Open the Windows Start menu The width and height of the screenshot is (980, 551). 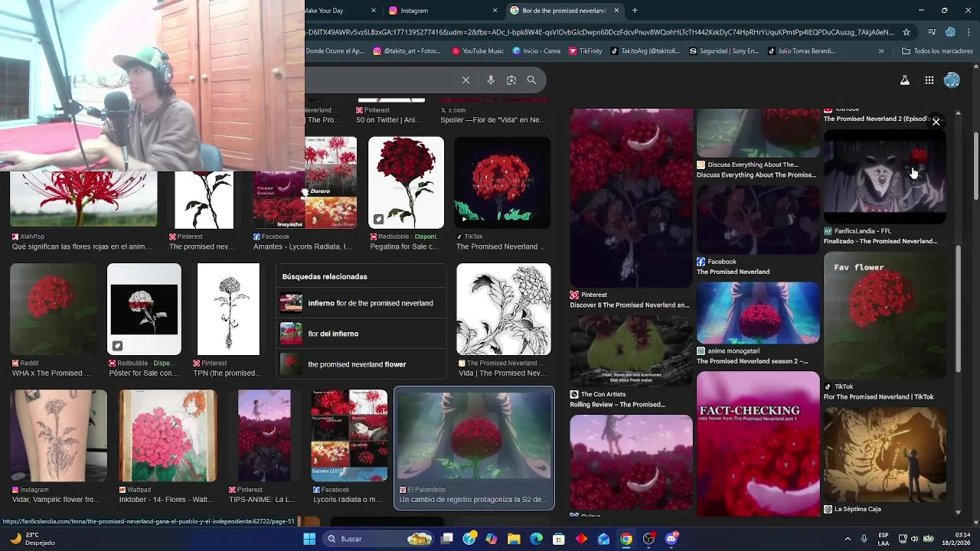coord(309,539)
